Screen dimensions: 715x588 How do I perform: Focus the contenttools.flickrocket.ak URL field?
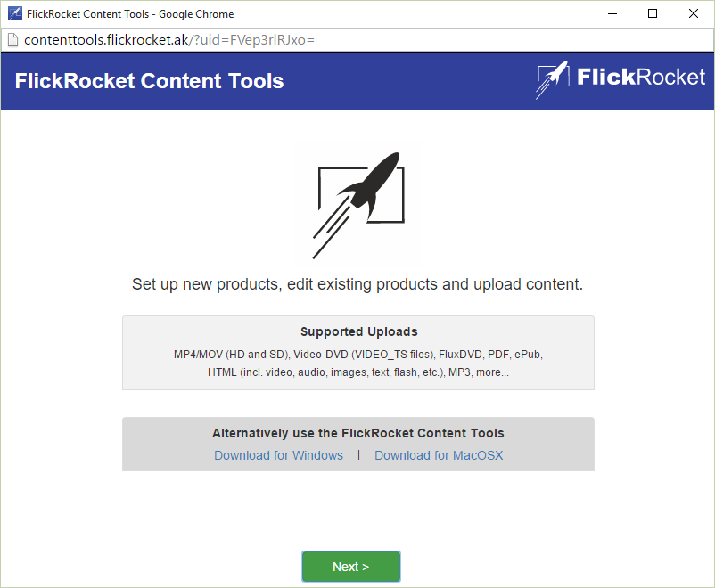(169, 40)
